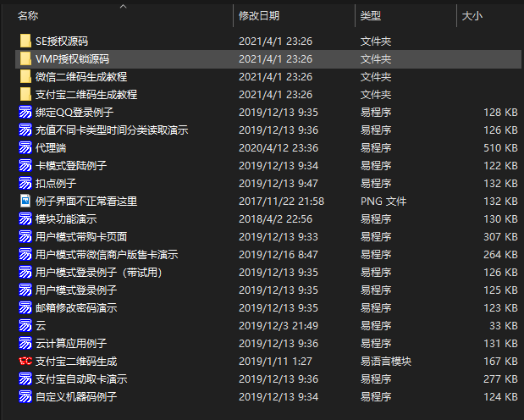Click the type cell 易语言模块

[x=386, y=361]
